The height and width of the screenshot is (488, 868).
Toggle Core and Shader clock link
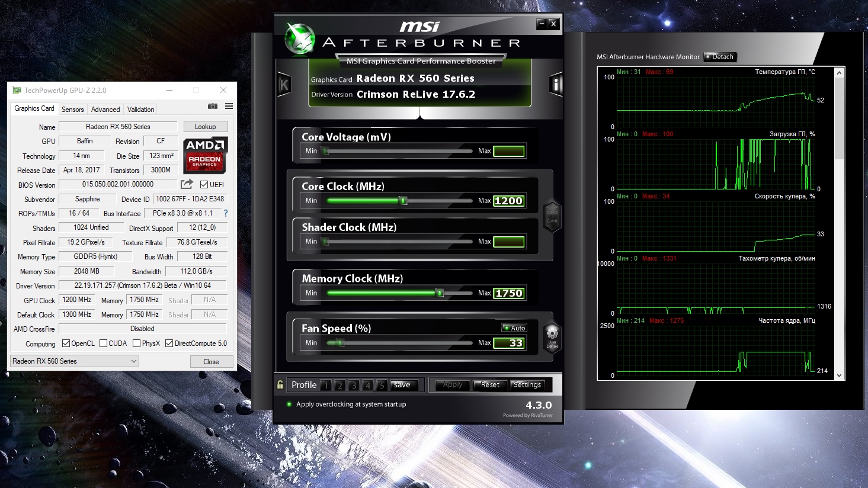[x=552, y=216]
